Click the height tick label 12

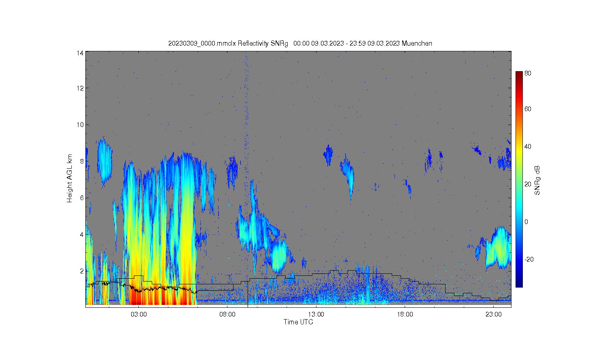81,88
